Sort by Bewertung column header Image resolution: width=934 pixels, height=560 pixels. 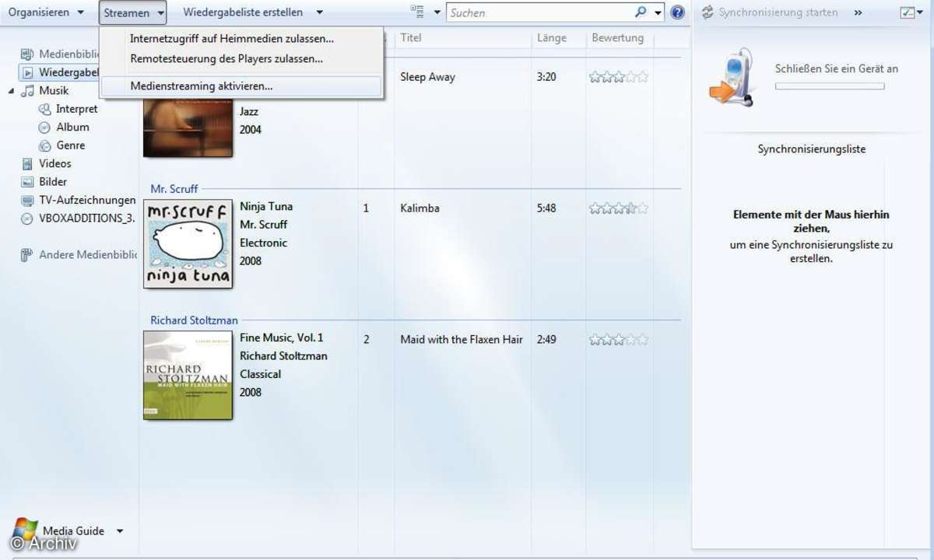618,38
